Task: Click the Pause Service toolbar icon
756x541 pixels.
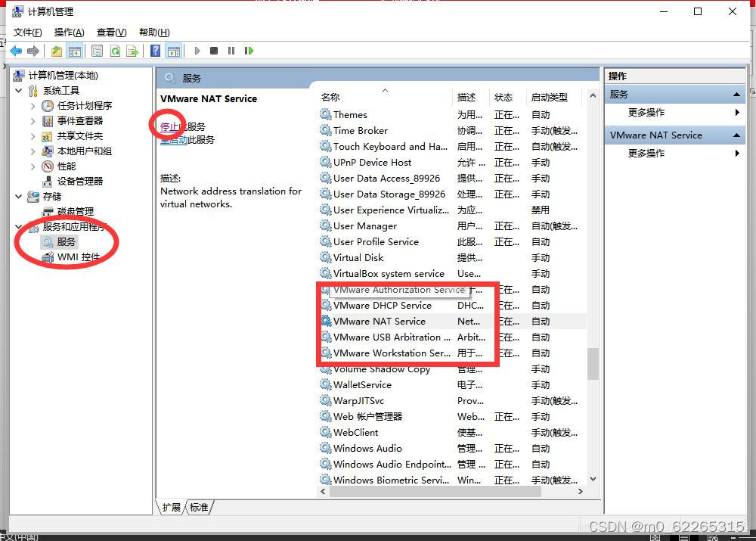Action: 231,51
